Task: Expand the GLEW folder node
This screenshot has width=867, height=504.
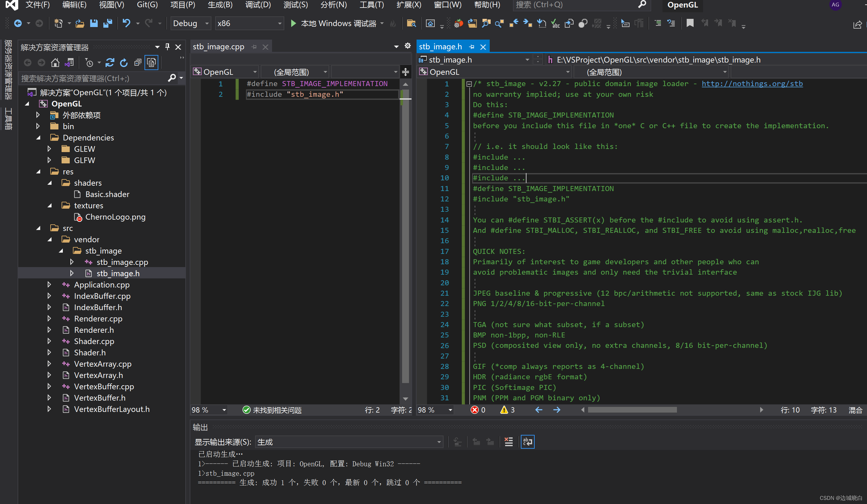Action: pos(49,149)
